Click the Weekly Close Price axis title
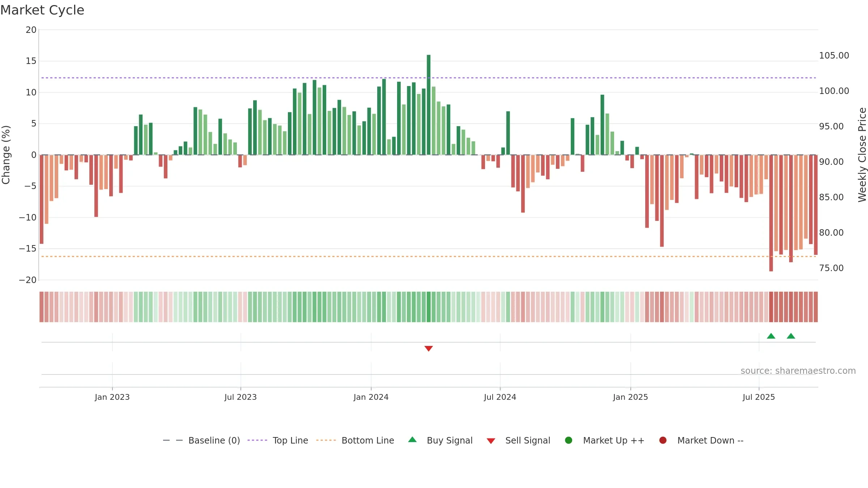The image size is (868, 488). coord(862,155)
